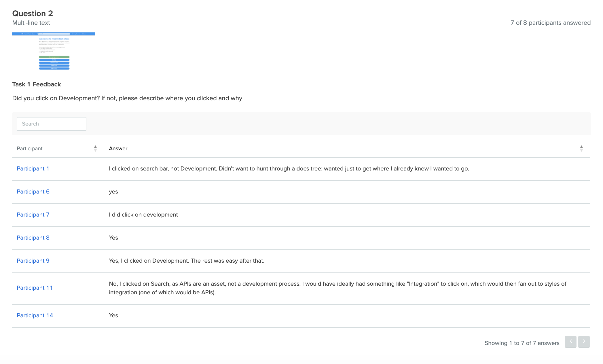Image resolution: width=603 pixels, height=364 pixels.
Task: Select answer 'I did click on development'
Action: (143, 215)
